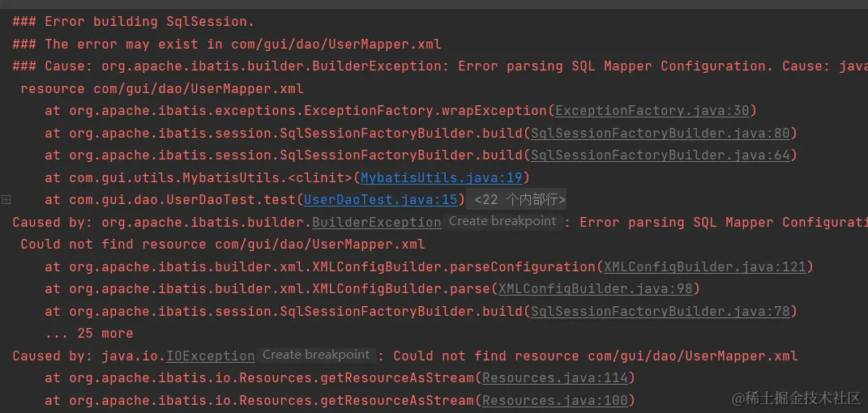Expand folded lines using gutter plus icon
Image resolution: width=868 pixels, height=413 pixels.
click(6, 199)
